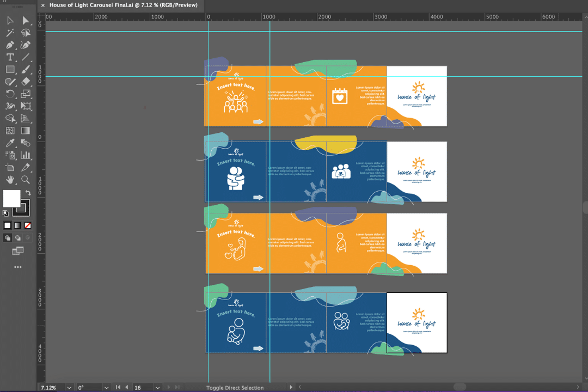Close the House of Light Carousel tab
The image size is (588, 392).
[43, 5]
